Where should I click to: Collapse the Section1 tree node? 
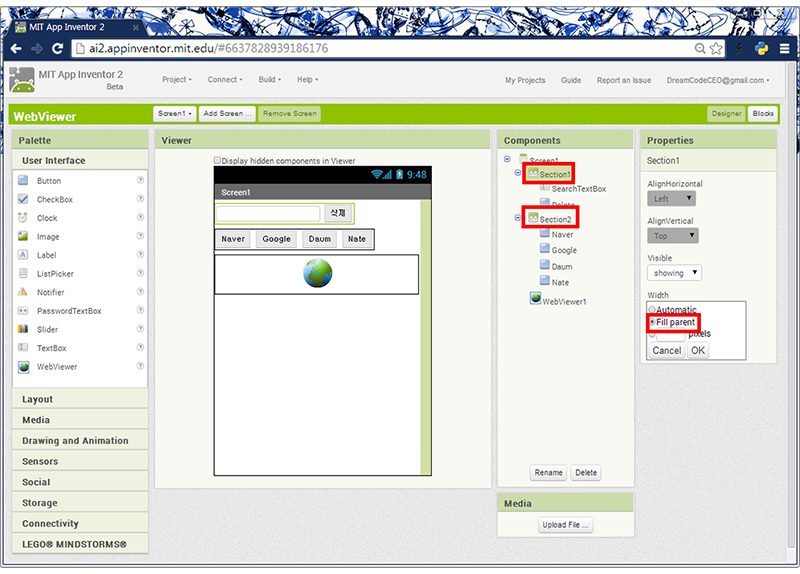click(x=517, y=173)
